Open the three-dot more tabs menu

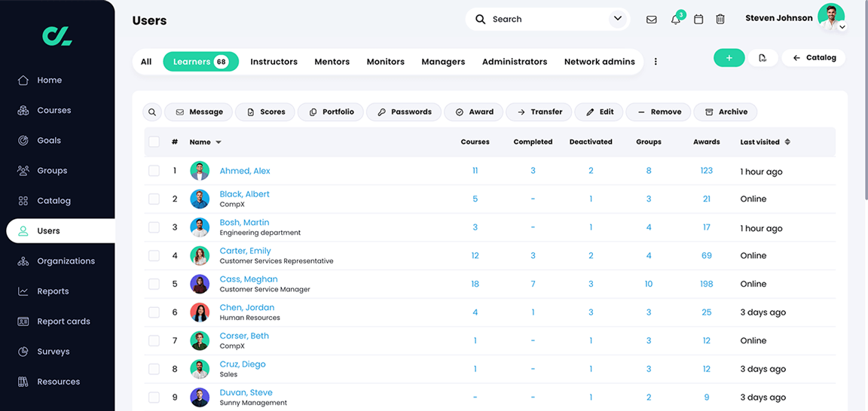[656, 62]
